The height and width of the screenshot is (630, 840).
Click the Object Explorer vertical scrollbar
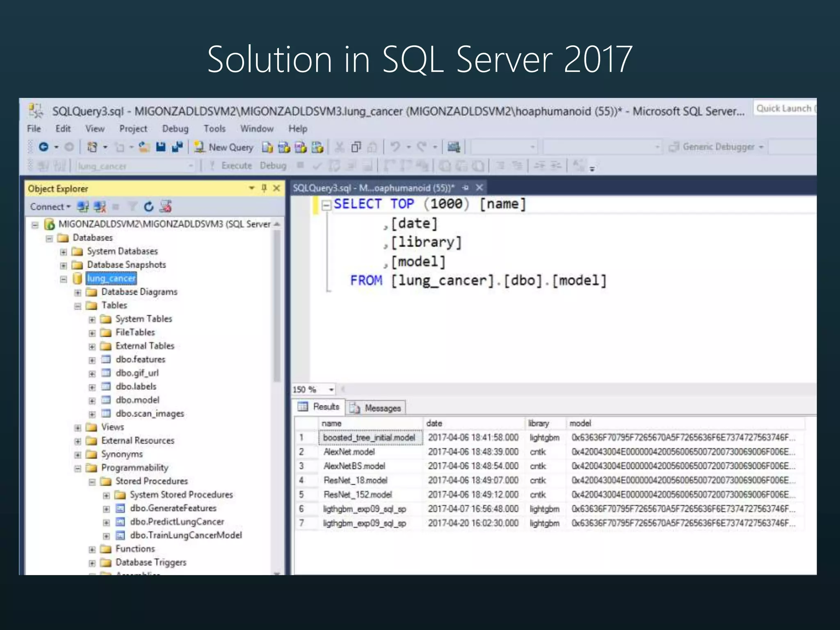[277, 306]
